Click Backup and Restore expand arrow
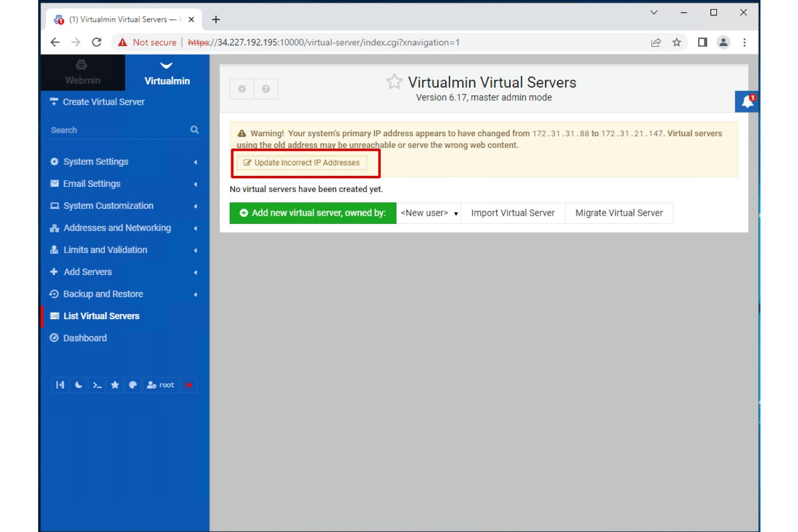This screenshot has height=532, width=798. (x=195, y=294)
